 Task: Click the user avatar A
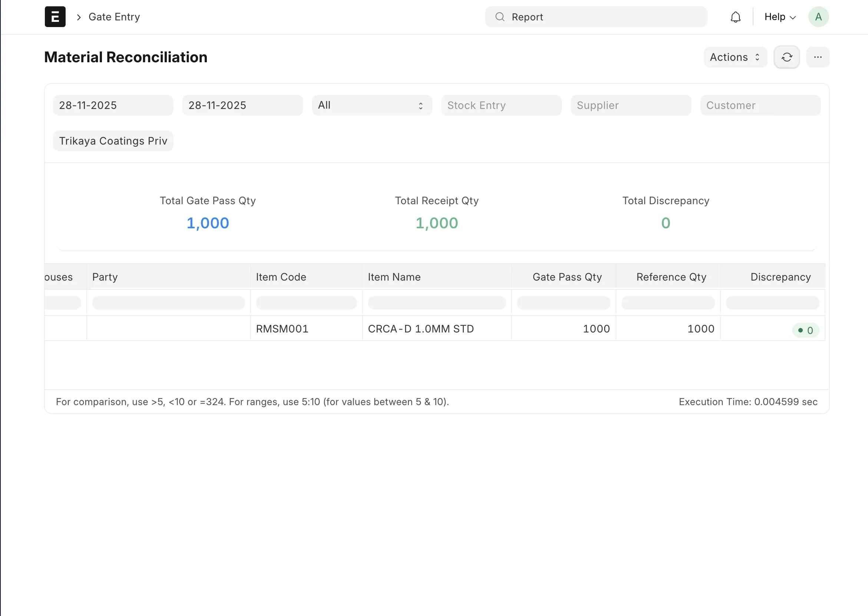click(x=818, y=17)
